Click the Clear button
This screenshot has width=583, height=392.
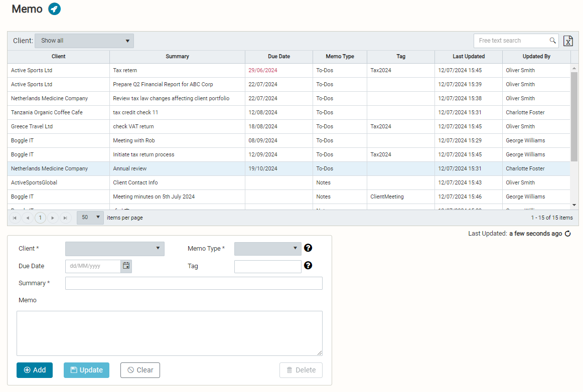tap(140, 370)
